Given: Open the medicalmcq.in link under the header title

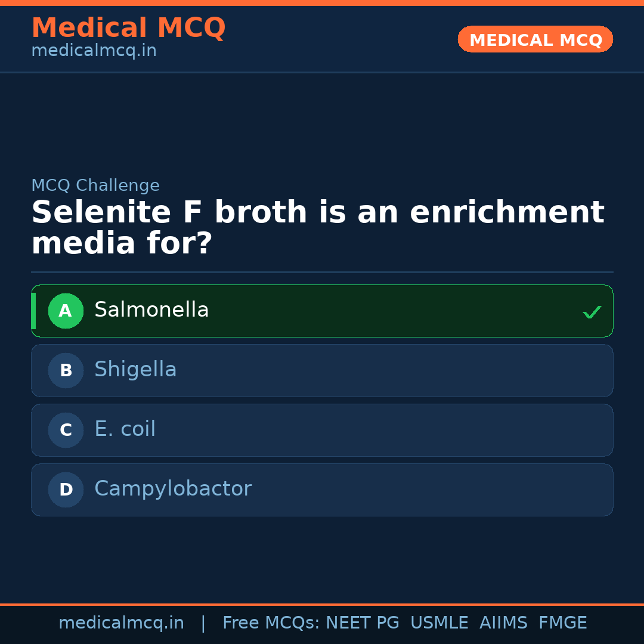Looking at the screenshot, I should 94,51.
